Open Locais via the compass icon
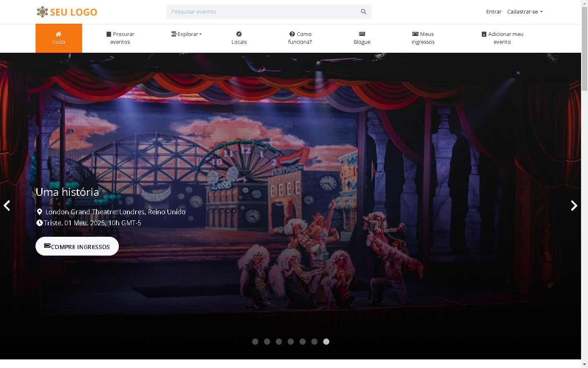 coord(239,34)
